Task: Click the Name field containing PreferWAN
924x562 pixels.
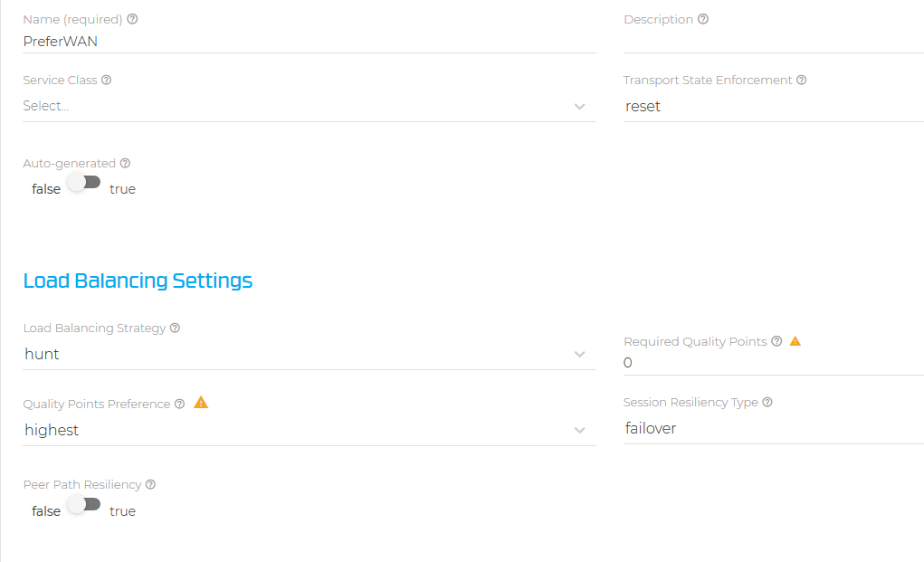Action: coord(310,42)
